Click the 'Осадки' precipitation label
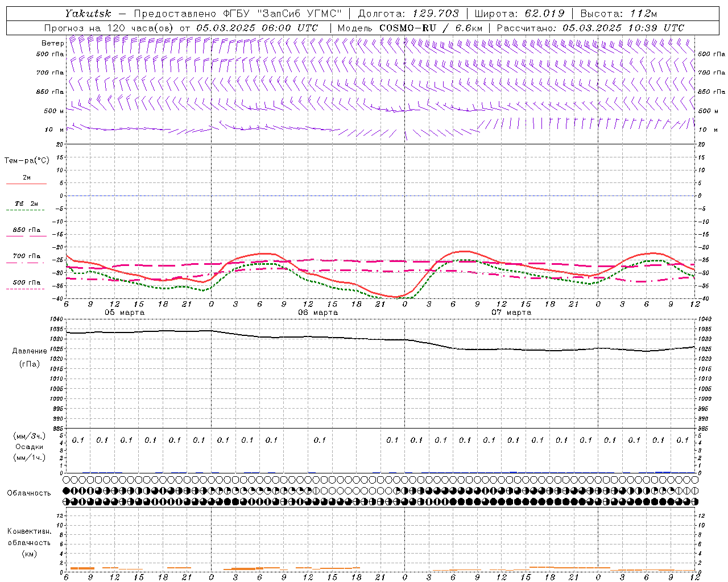Screen dimensions: 728x582 (x=29, y=447)
